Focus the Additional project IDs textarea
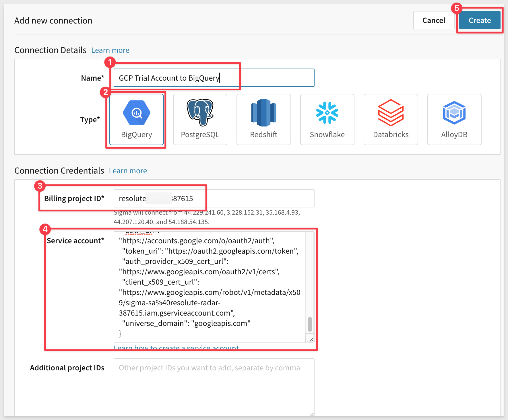 tap(214, 387)
